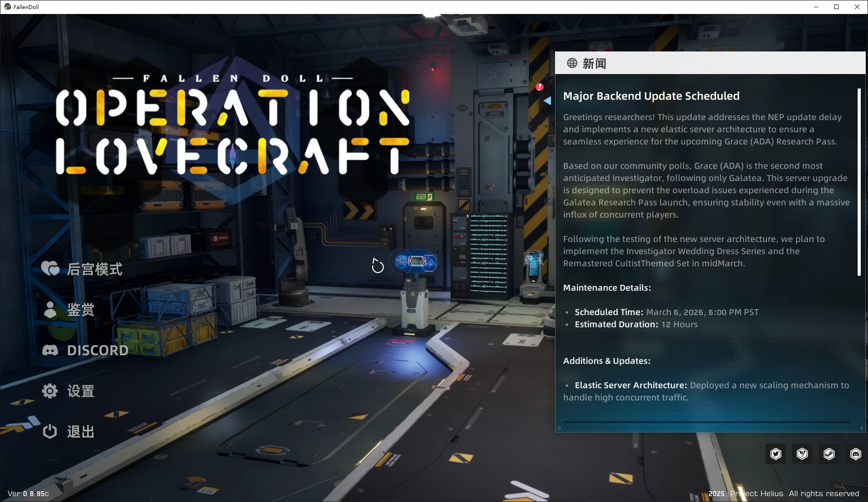Open 后宫模式 menu entry
The width and height of the screenshot is (868, 502).
point(94,269)
